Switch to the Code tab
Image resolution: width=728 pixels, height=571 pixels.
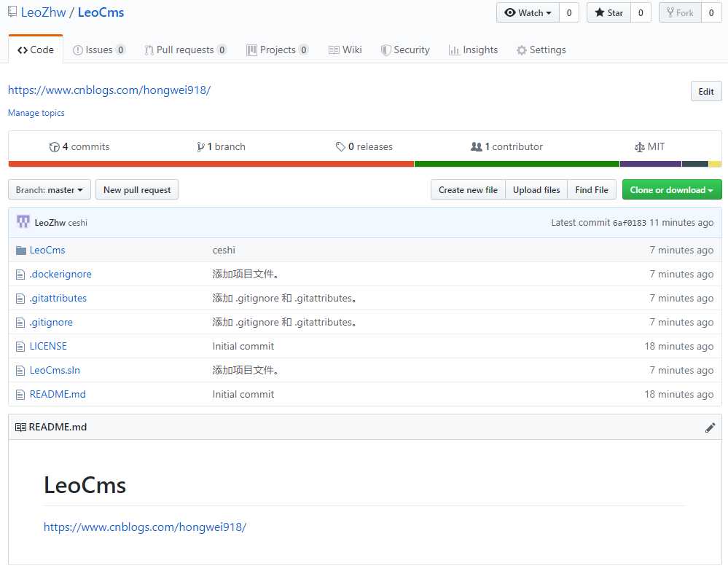pyautogui.click(x=36, y=50)
